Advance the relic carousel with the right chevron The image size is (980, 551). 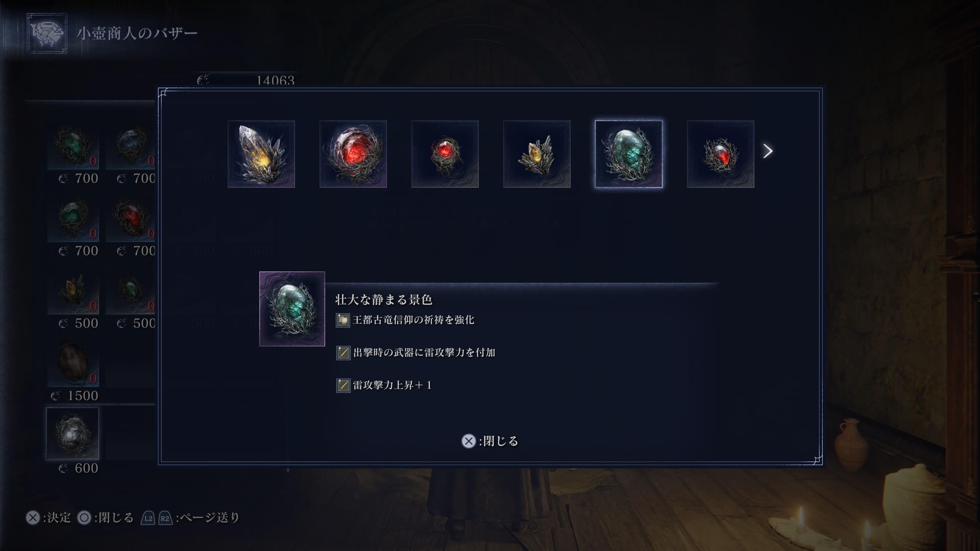768,151
